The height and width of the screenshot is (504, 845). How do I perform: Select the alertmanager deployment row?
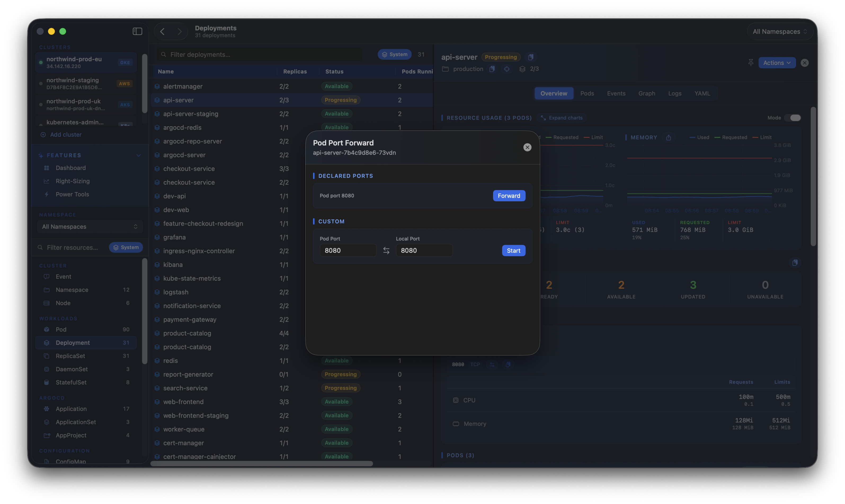292,86
